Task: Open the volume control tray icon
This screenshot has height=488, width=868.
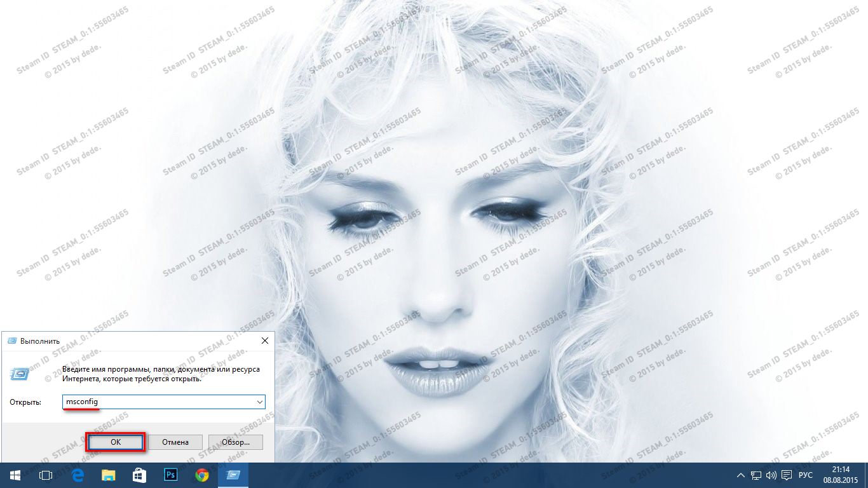Action: (771, 475)
